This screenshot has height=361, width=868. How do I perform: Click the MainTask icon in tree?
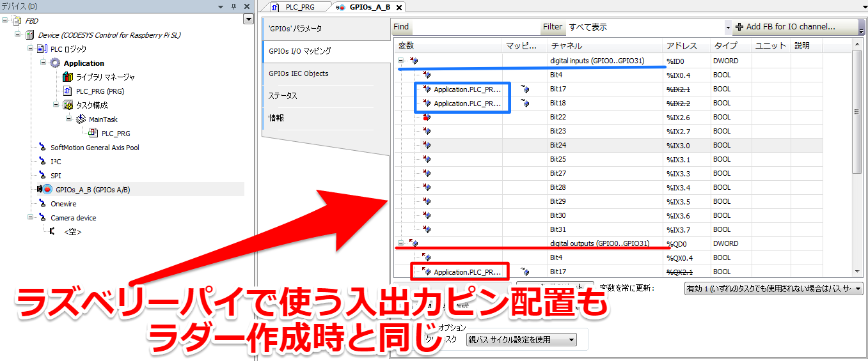coord(81,119)
